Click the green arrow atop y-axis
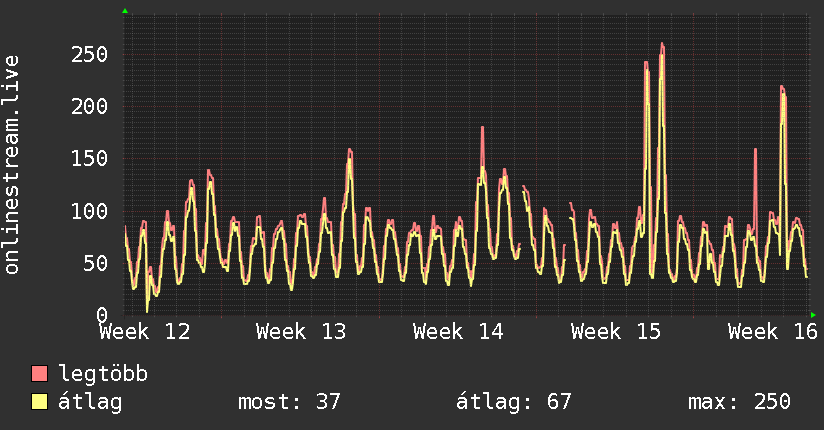Viewport: 824px width, 430px height. point(125,11)
